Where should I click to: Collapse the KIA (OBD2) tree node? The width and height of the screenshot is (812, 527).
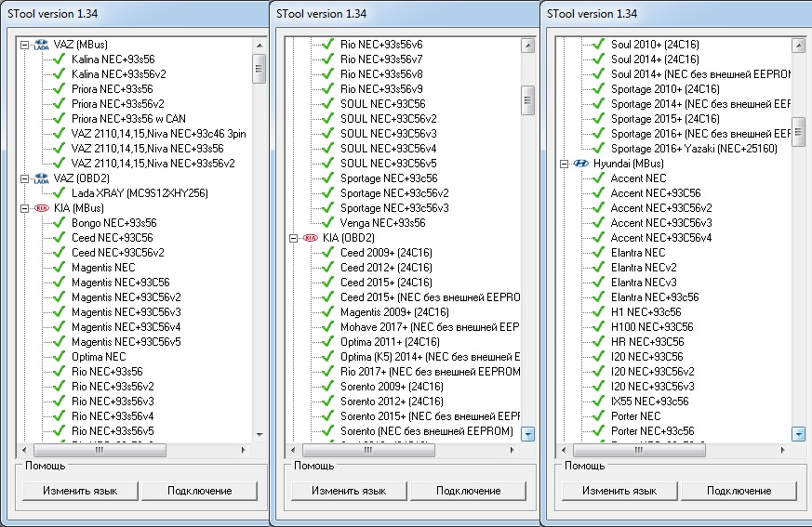293,238
